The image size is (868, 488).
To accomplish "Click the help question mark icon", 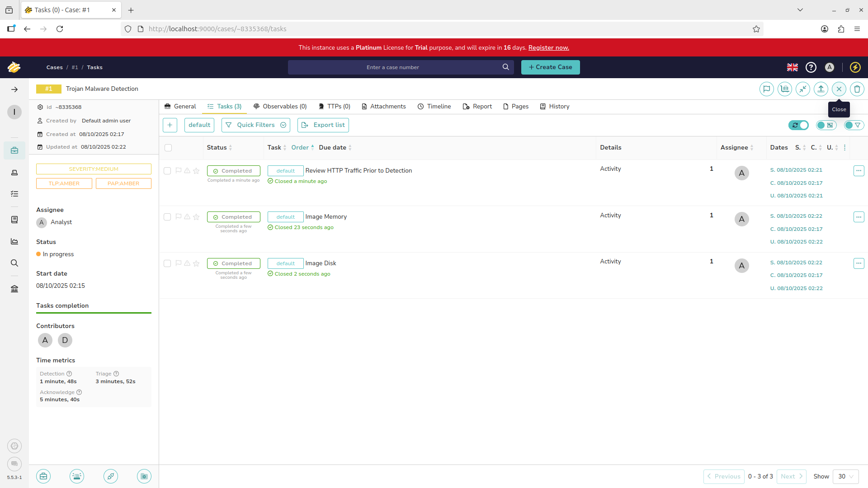I will tap(811, 67).
